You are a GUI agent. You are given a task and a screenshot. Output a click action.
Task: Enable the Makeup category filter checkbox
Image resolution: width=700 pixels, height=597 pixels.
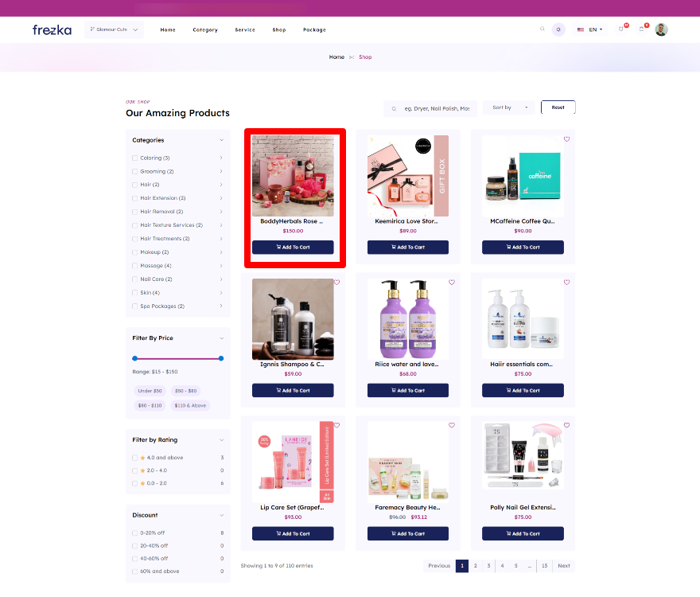pos(135,252)
